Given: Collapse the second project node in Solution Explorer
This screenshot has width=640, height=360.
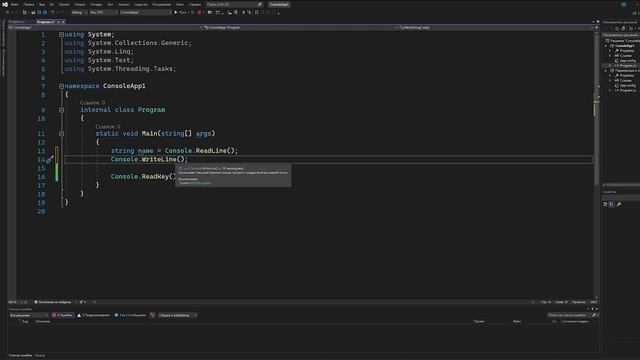Looking at the screenshot, I should (x=606, y=71).
